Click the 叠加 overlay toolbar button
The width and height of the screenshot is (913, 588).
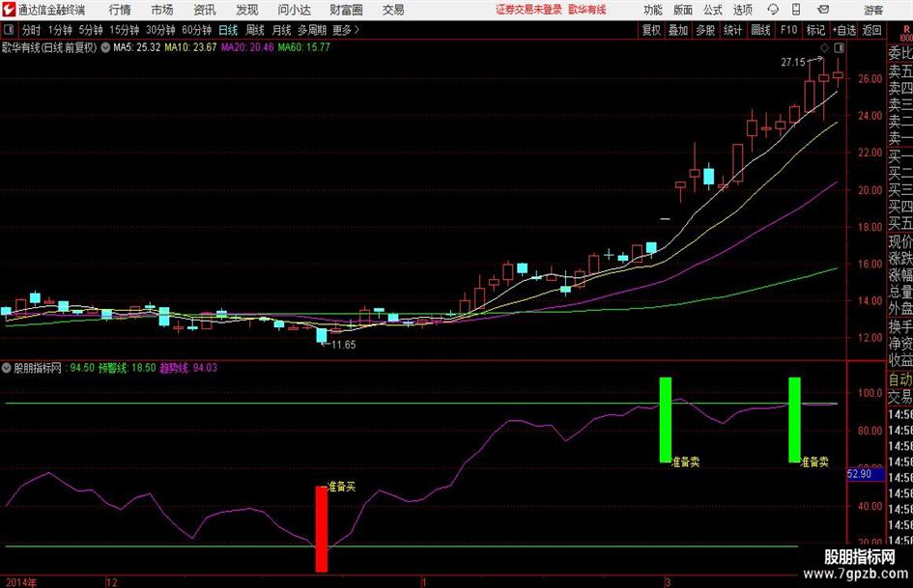[x=678, y=30]
